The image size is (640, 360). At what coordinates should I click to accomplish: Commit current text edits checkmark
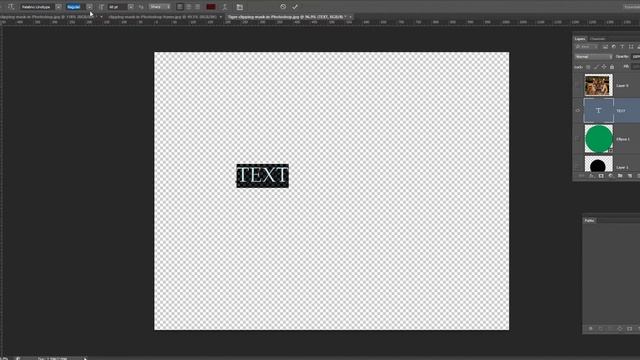(x=295, y=7)
